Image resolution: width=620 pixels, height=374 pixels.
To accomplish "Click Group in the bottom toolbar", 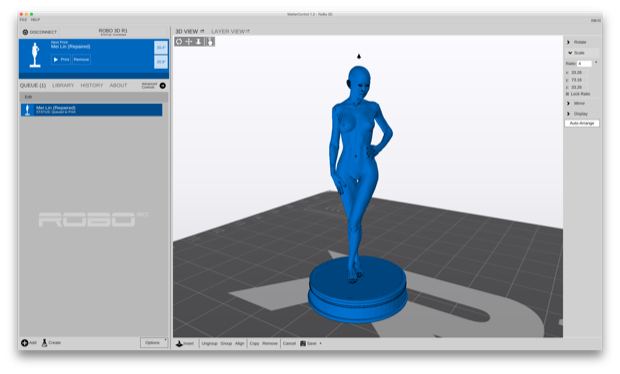I will click(226, 344).
